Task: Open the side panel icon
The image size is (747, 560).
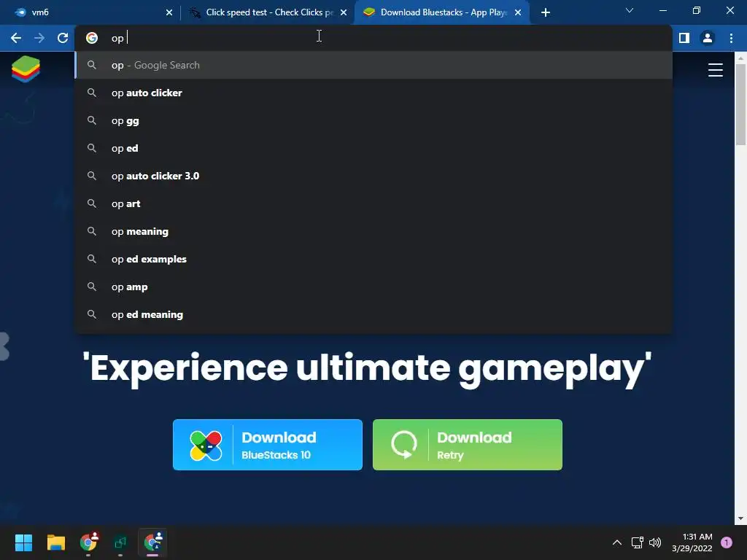Action: 684,38
